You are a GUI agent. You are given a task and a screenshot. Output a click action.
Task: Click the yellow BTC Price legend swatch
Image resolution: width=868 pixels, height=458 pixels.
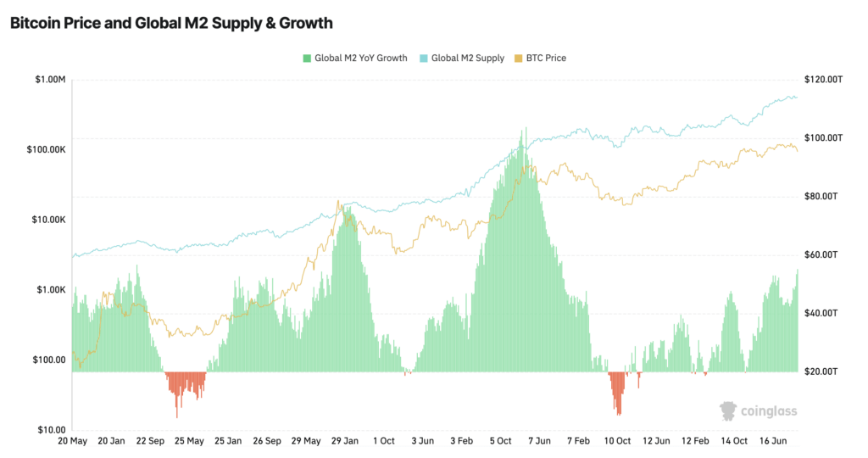point(519,59)
